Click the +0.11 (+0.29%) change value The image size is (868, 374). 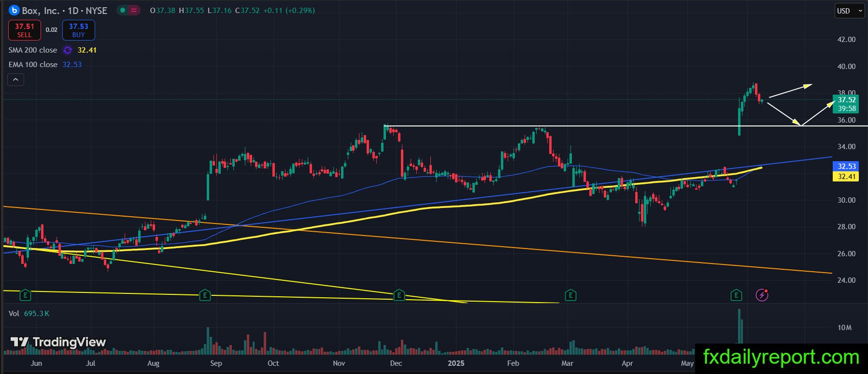(x=289, y=11)
